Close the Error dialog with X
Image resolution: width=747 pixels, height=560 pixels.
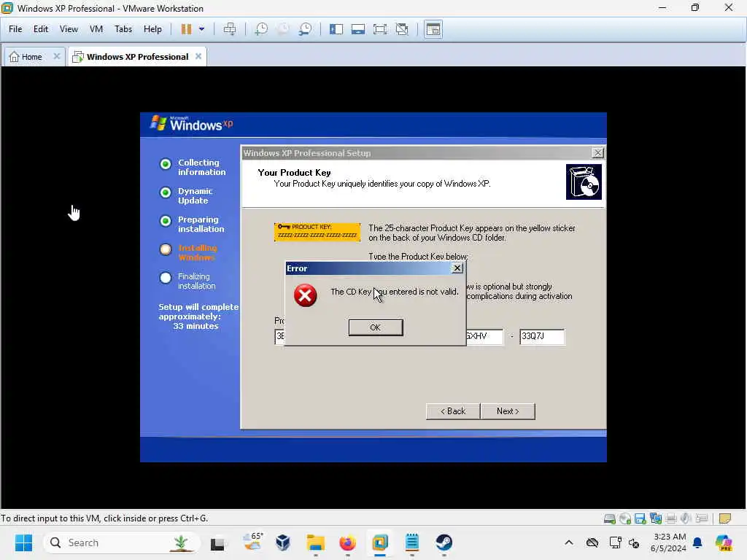coord(457,268)
